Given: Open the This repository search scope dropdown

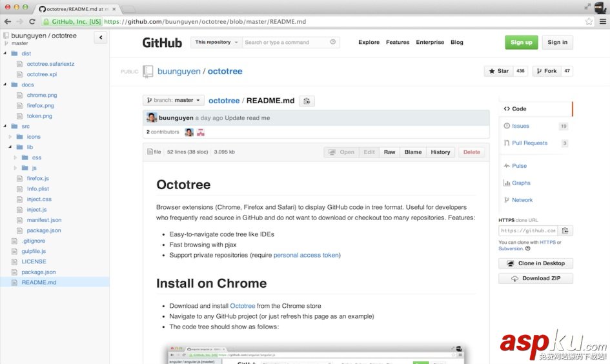Looking at the screenshot, I should [x=216, y=43].
